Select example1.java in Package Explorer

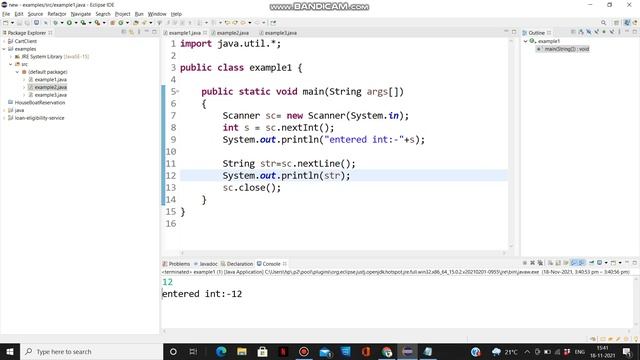[x=51, y=80]
